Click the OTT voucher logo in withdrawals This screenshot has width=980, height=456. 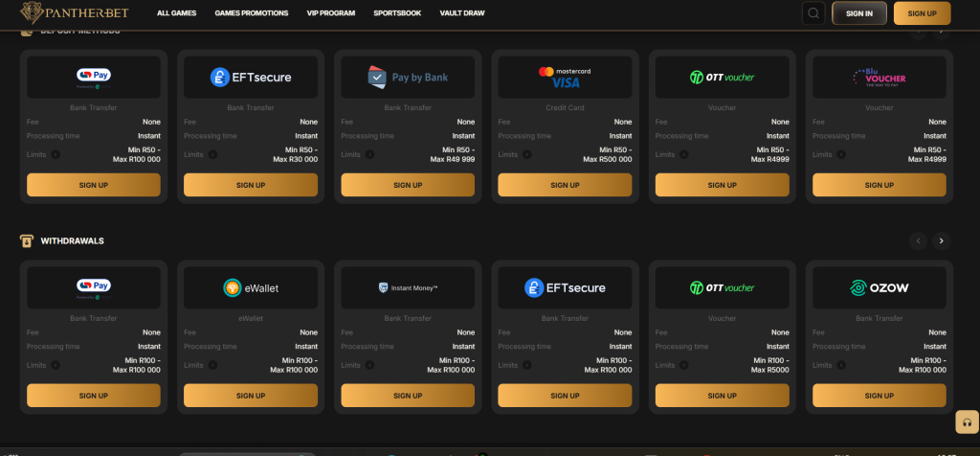pyautogui.click(x=722, y=287)
